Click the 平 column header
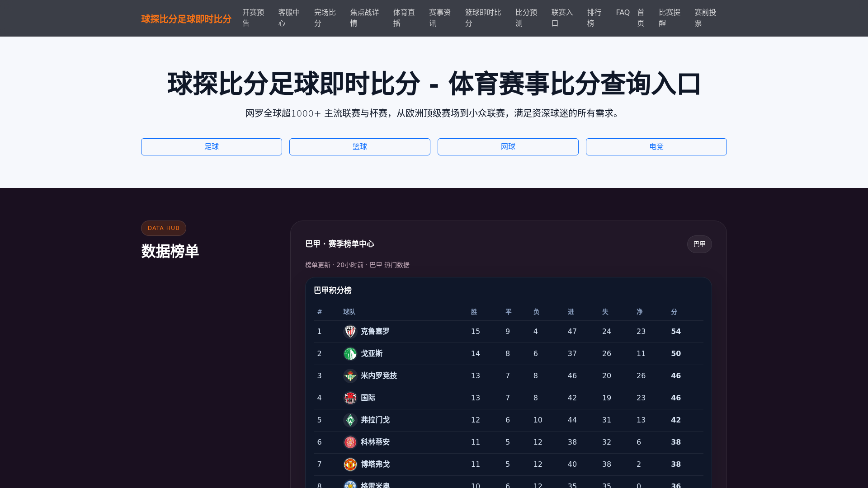The width and height of the screenshot is (868, 488). tap(509, 312)
